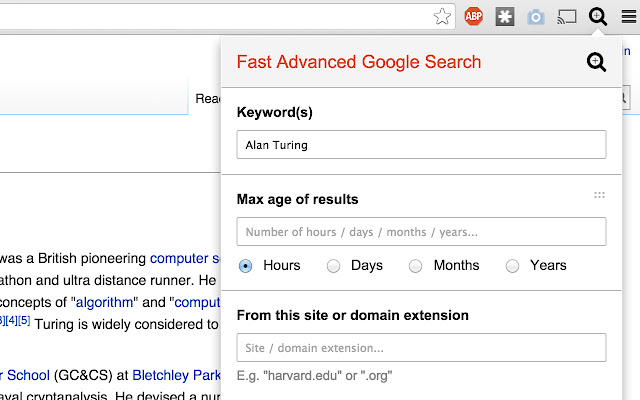Viewport: 640px width, 400px height.
Task: Focus the Max age of results input
Action: coord(421,231)
